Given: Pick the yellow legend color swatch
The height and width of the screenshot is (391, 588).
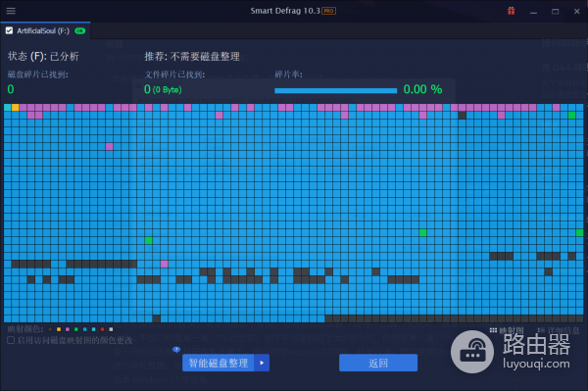Looking at the screenshot, I should click(59, 329).
